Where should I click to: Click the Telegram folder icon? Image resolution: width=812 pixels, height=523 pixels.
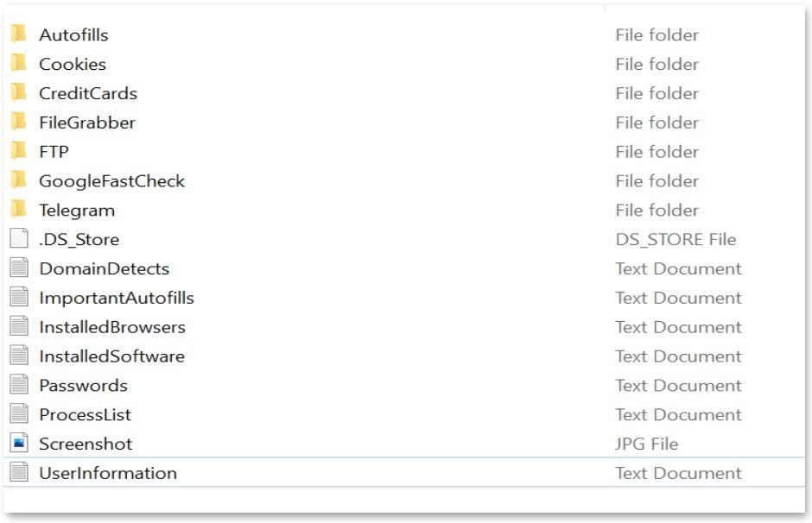pyautogui.click(x=19, y=210)
